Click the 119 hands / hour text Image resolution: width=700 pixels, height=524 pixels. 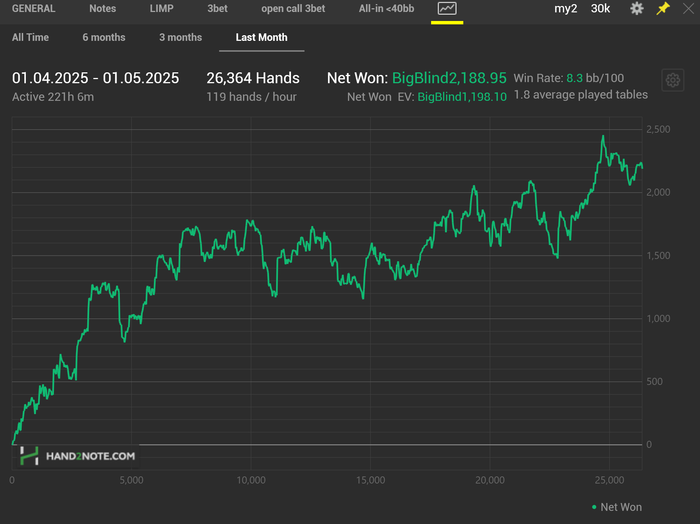pyautogui.click(x=251, y=97)
